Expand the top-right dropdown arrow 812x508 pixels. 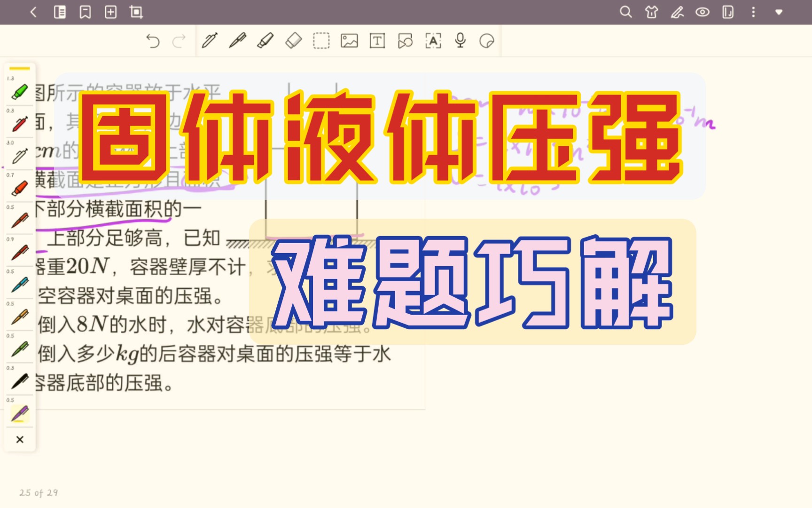pos(779,12)
